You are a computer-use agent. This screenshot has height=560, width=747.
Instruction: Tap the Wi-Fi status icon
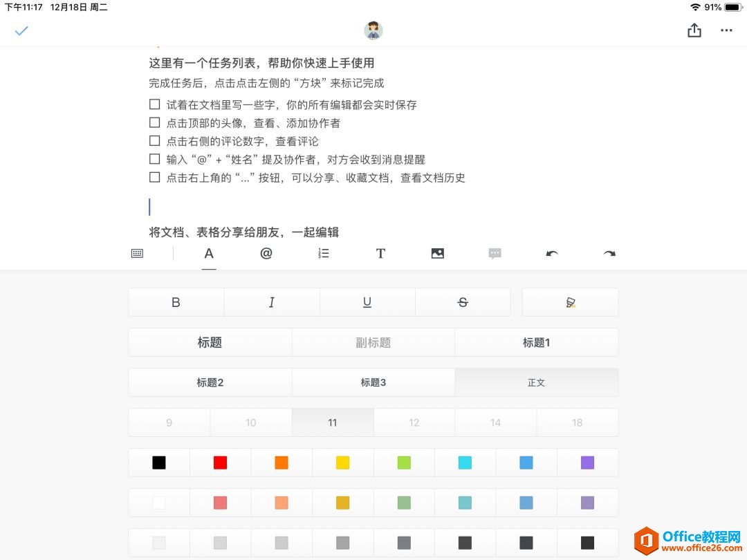[696, 7]
